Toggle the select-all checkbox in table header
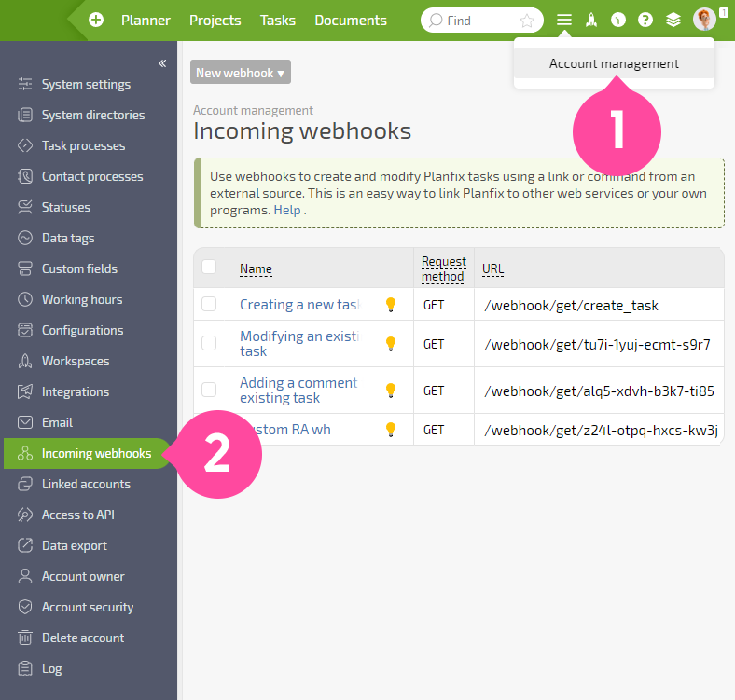The height and width of the screenshot is (700, 735). point(209,267)
